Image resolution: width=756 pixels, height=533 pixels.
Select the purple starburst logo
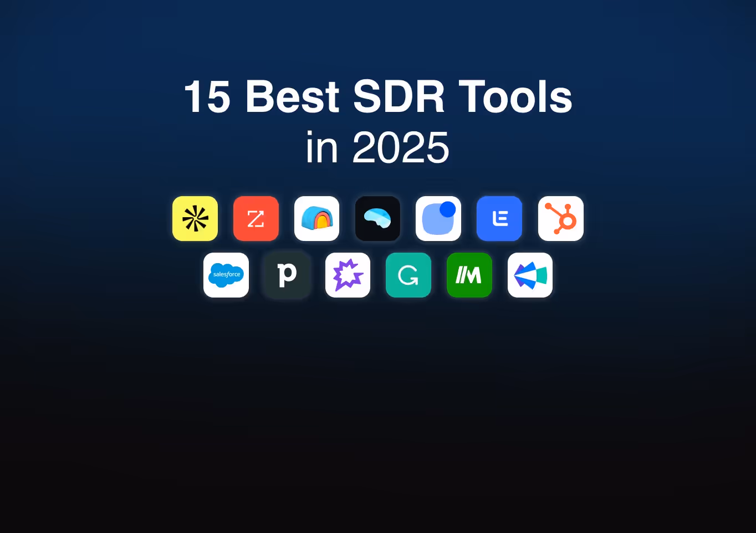pos(348,275)
